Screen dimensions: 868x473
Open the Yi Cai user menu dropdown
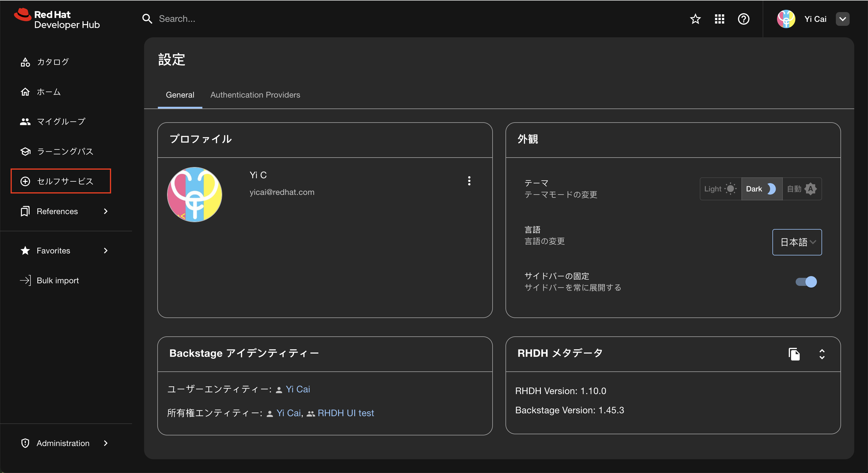[x=842, y=19]
